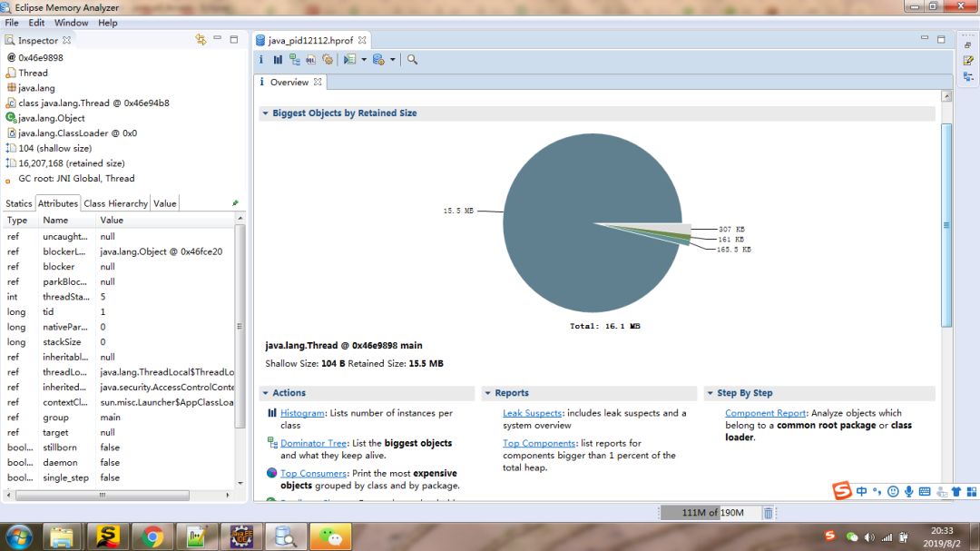Screen dimensions: 980x551
Task: Run garbage collector via trash icon
Action: coord(769,513)
